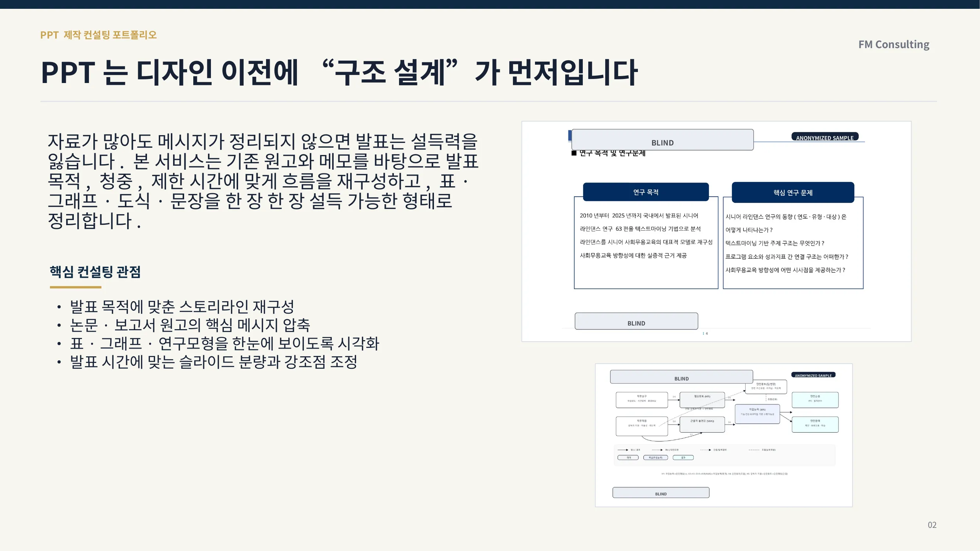
Task: Click question about 프로그램 요소와 성과지표 연결 구조
Action: tap(787, 257)
